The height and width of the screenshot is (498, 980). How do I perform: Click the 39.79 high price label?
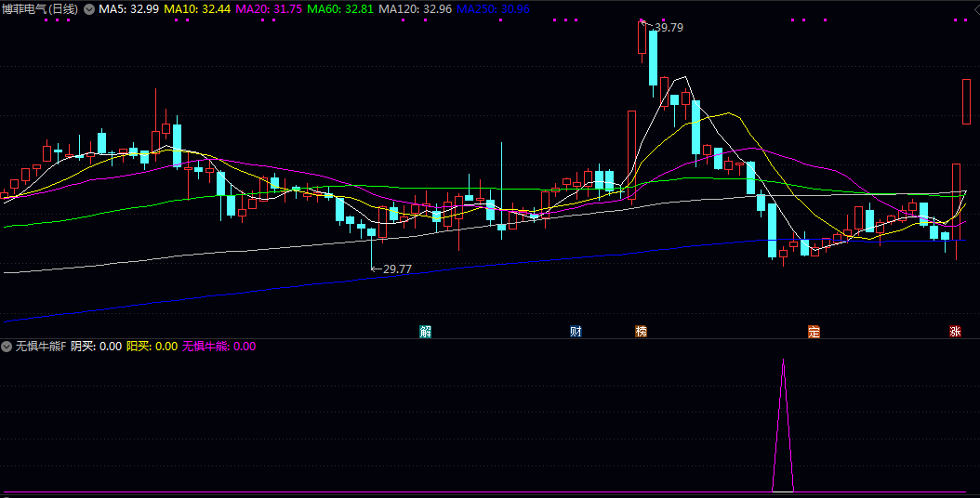click(x=669, y=28)
